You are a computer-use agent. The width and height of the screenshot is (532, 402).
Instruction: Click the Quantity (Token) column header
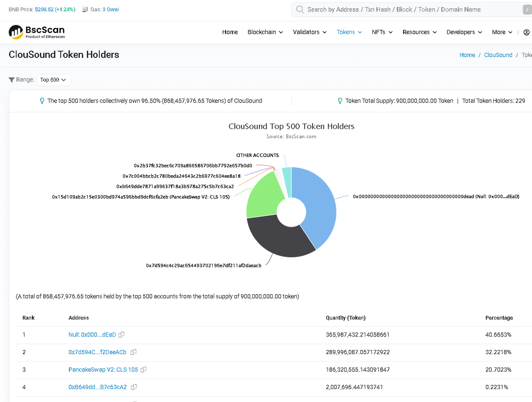pyautogui.click(x=346, y=318)
